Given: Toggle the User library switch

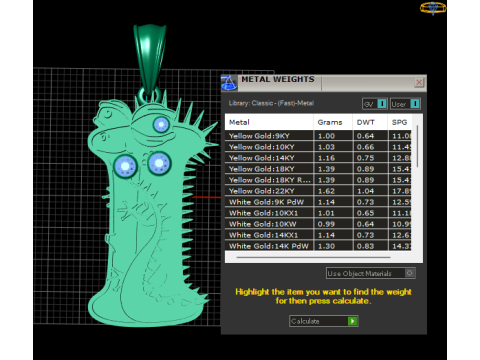Looking at the screenshot, I should [x=415, y=104].
